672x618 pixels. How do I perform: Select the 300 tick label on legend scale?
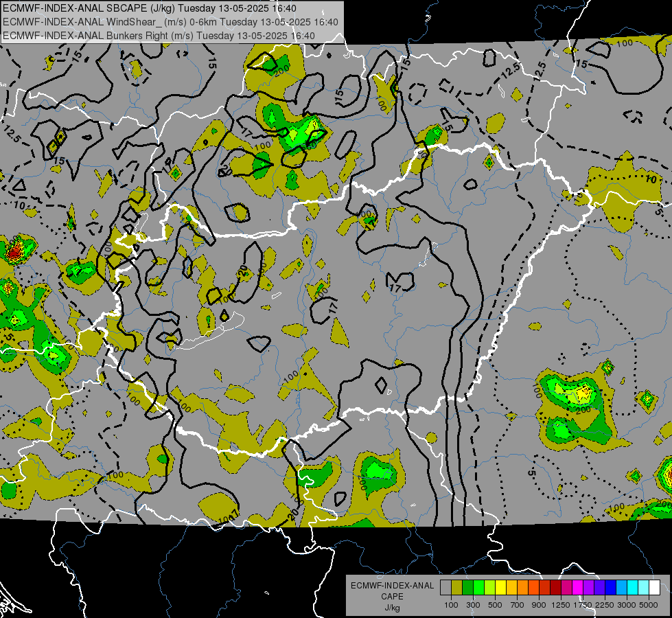[473, 605]
